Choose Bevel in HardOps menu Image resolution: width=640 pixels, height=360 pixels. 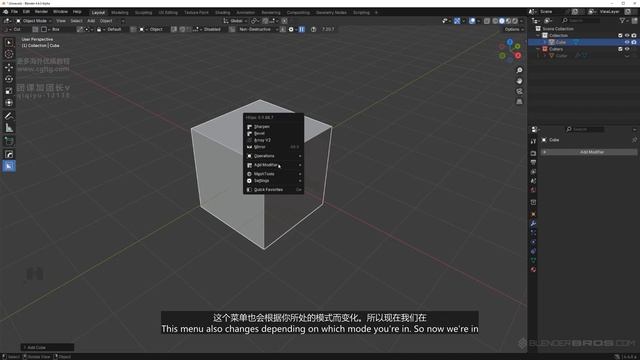(274, 133)
